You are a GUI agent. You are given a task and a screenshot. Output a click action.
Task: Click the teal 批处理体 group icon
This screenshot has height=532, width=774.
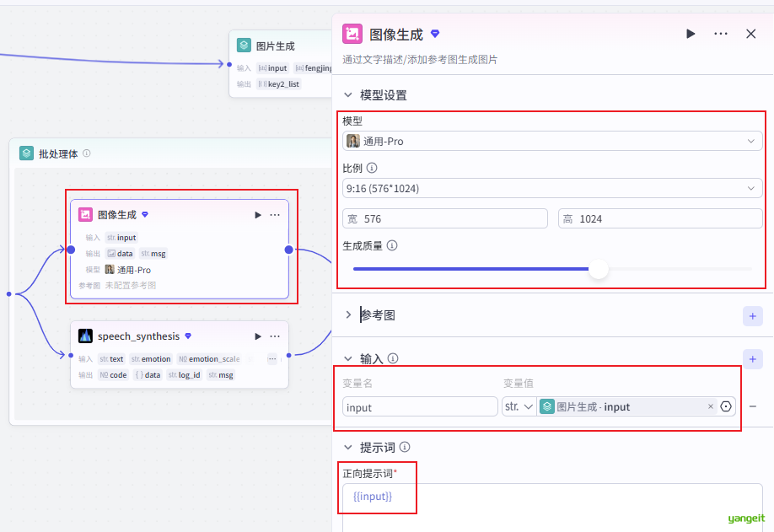pos(26,153)
